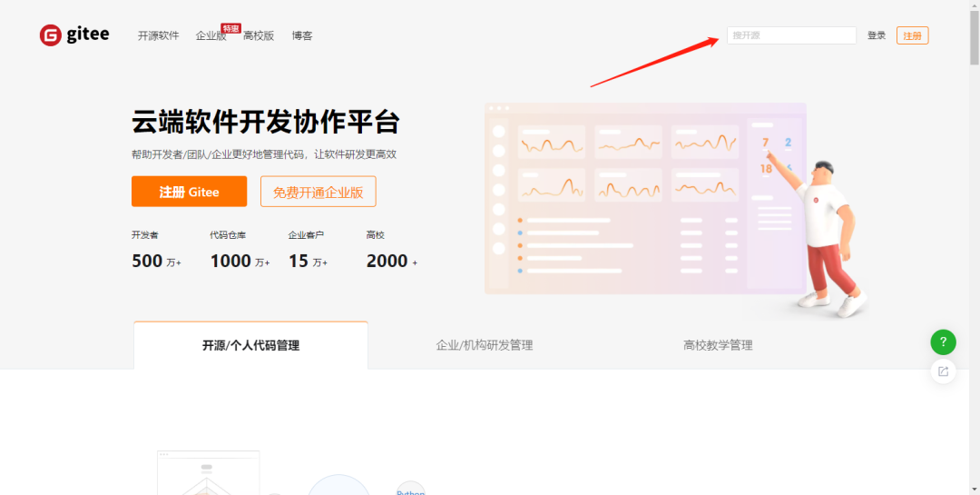Click the 1000 万+ repositories figure
980x495 pixels.
240,261
